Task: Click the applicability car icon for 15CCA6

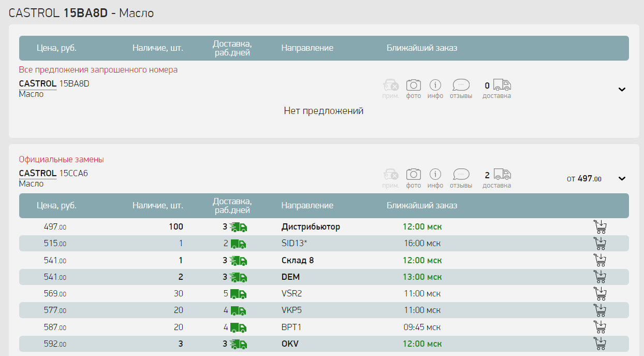Action: tap(391, 175)
